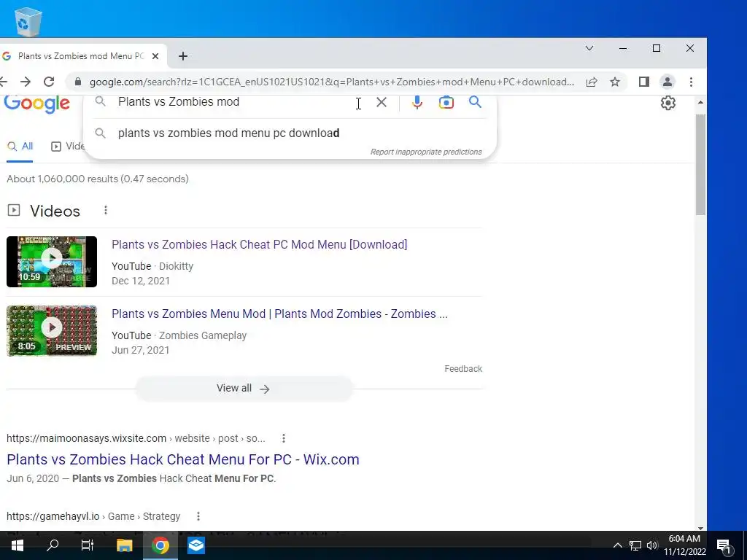Open Plants vs Zombies Menu Mod video link

click(x=279, y=314)
